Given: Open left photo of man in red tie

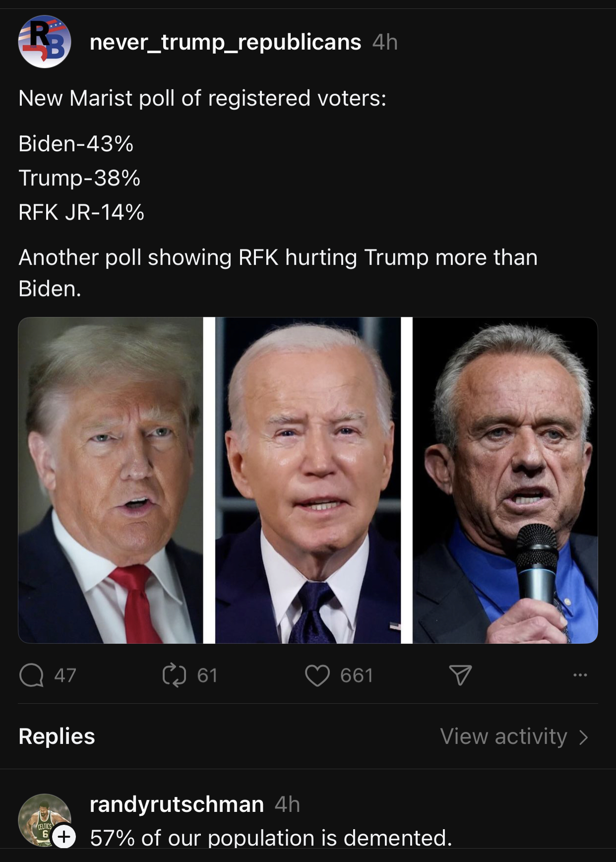Looking at the screenshot, I should coord(111,480).
